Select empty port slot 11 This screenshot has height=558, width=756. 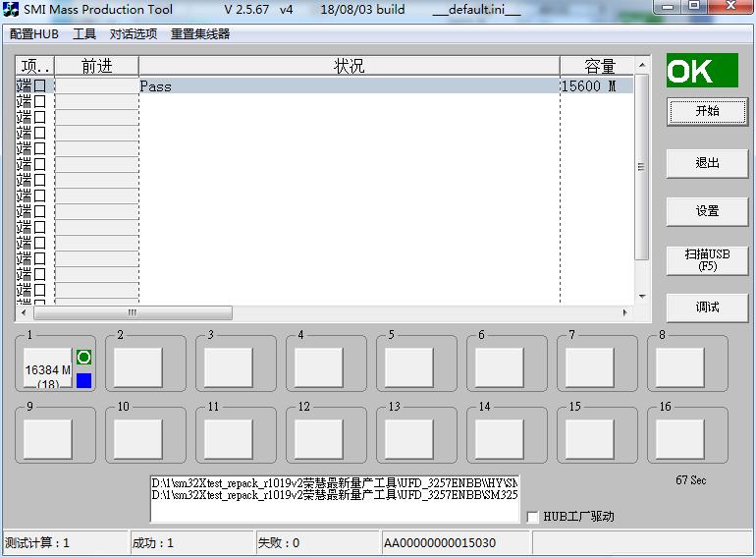coord(228,439)
